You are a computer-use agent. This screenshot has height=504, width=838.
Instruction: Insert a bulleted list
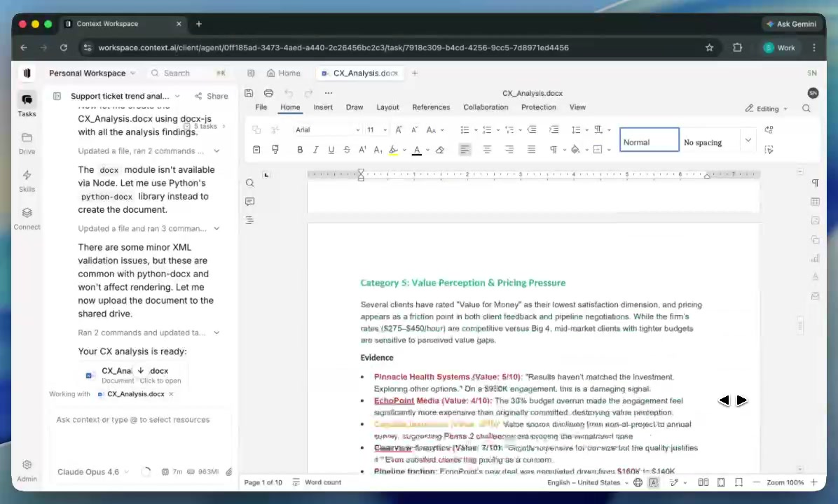coord(465,129)
